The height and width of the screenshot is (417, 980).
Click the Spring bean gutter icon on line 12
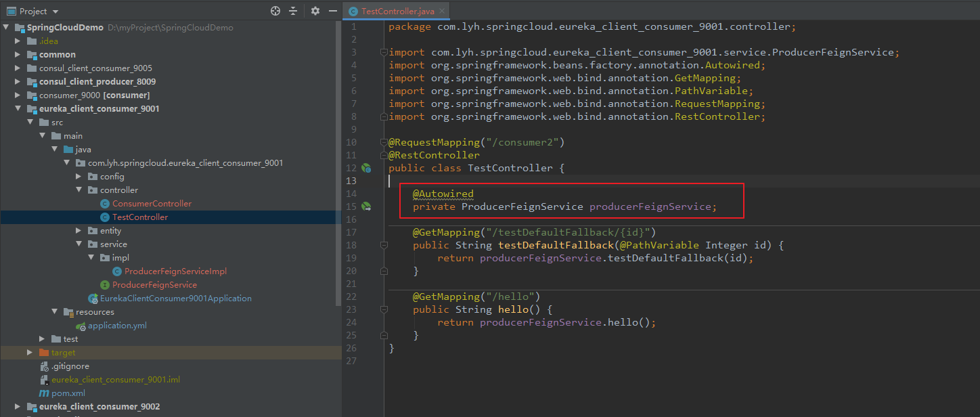pyautogui.click(x=366, y=168)
